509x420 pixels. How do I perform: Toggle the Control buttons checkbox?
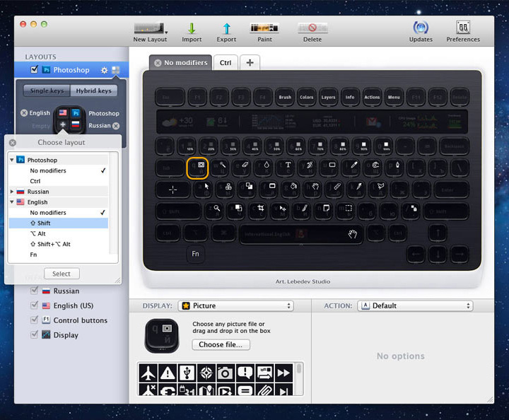(x=34, y=320)
